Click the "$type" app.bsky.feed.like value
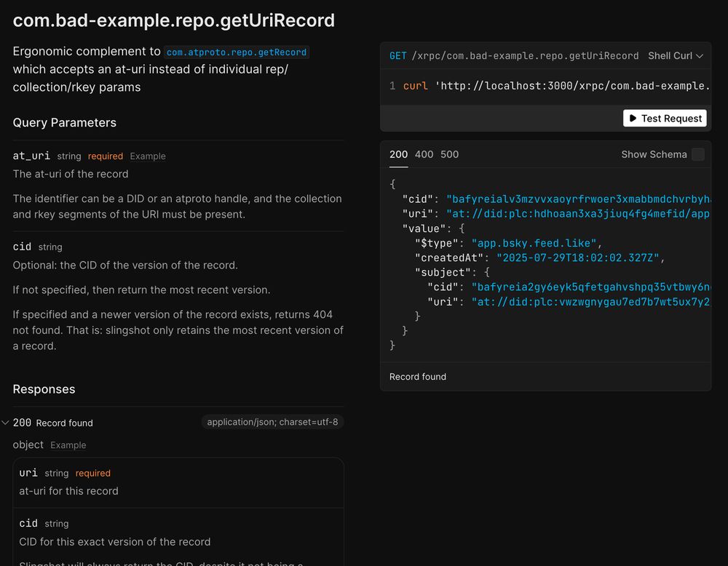Screen dimensions: 728x566 click(534, 243)
